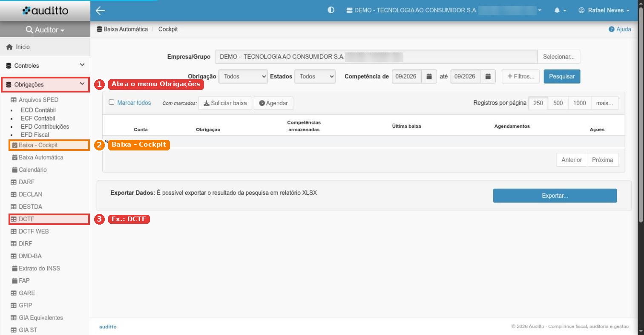Open calendar for Competência de start date
This screenshot has height=335, width=644.
(429, 77)
